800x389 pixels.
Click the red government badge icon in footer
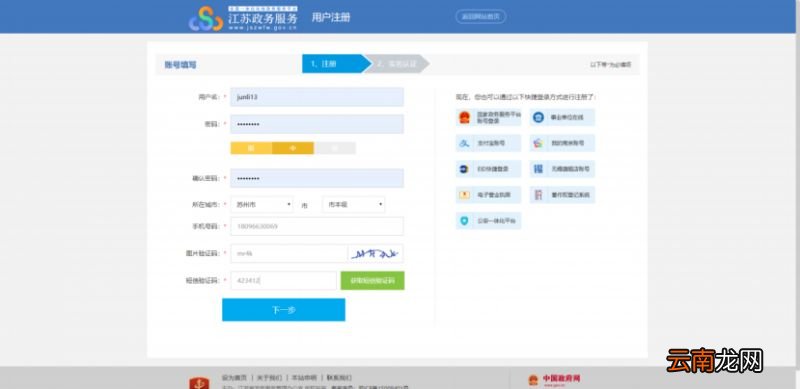199,383
